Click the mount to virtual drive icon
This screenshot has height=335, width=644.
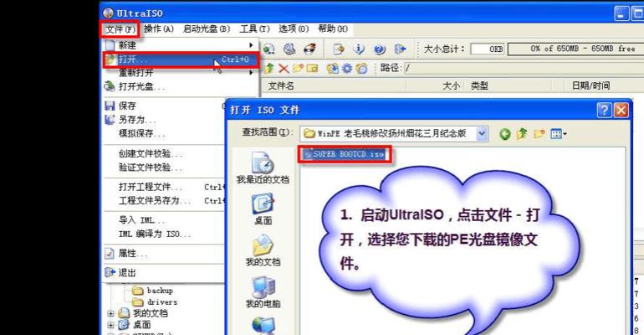tap(289, 49)
